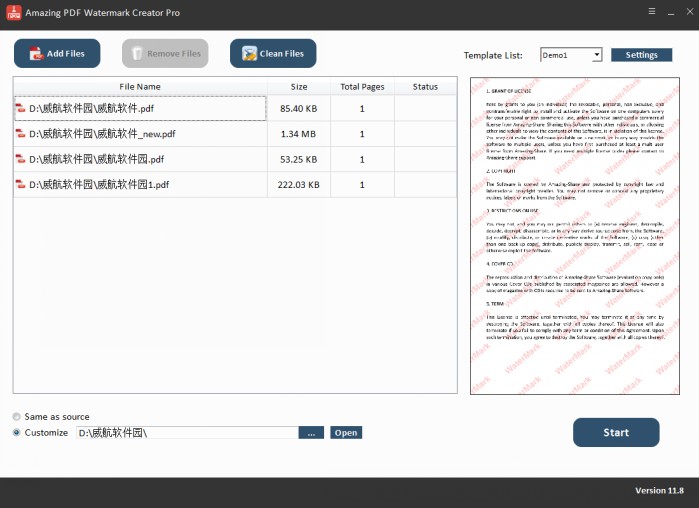
Task: Click the 1.34 MB size cell
Action: (x=299, y=134)
